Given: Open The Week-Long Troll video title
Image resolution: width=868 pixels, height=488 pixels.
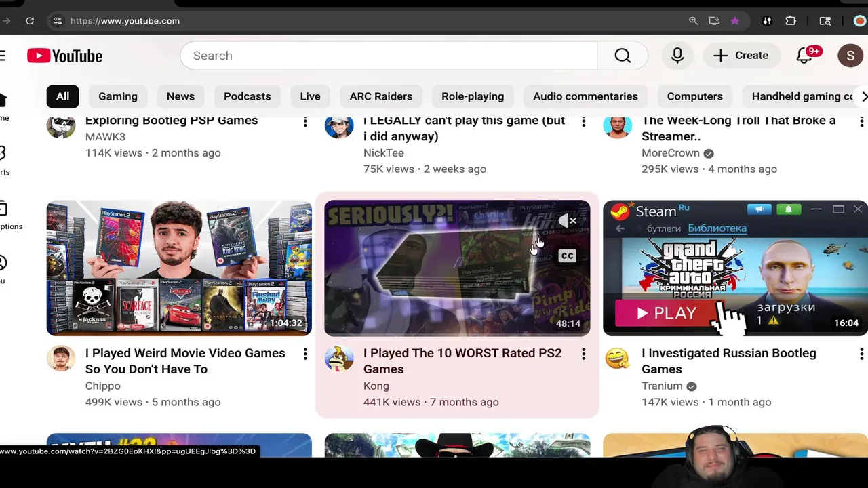Looking at the screenshot, I should click(739, 128).
